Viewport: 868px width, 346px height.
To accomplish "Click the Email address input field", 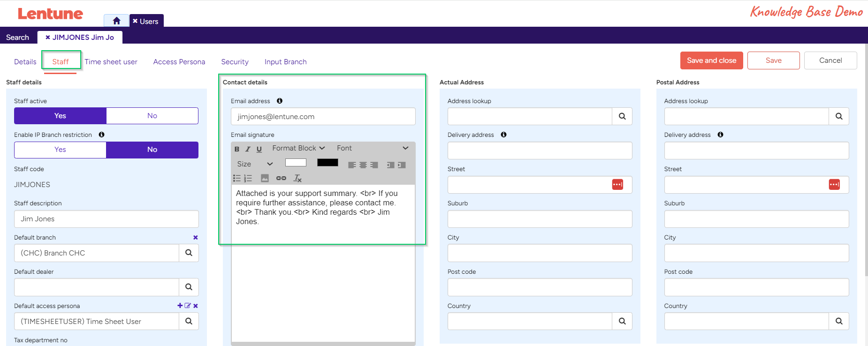I will pos(323,117).
